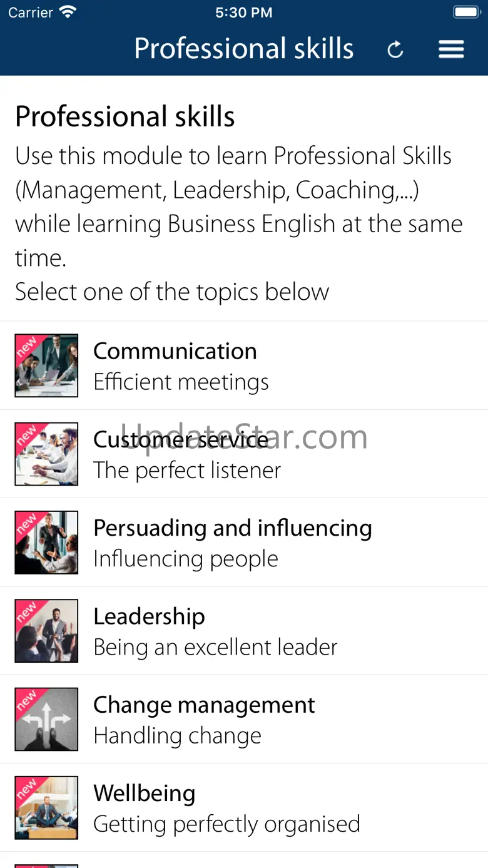Screen dimensions: 488x868
Task: Tap the Customer service topic thumbnail
Action: point(46,454)
